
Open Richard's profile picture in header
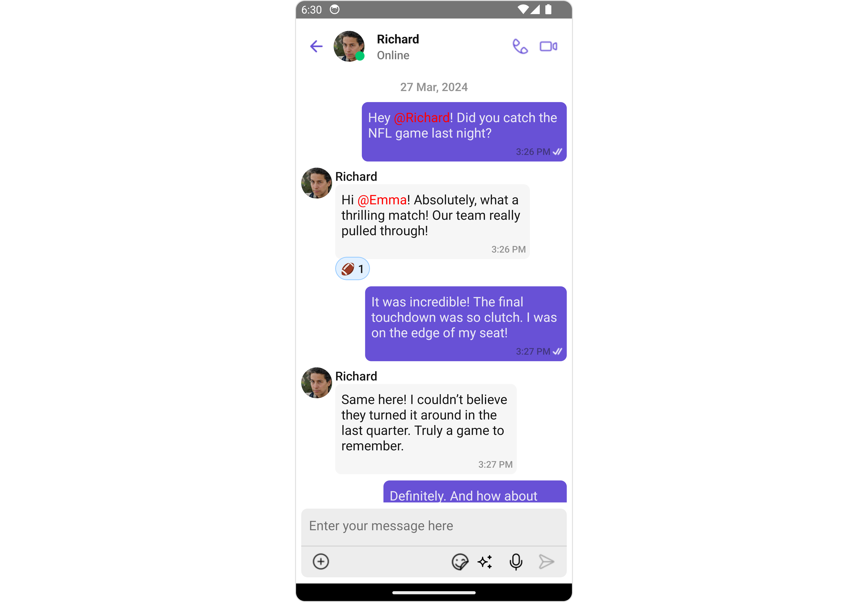[349, 46]
